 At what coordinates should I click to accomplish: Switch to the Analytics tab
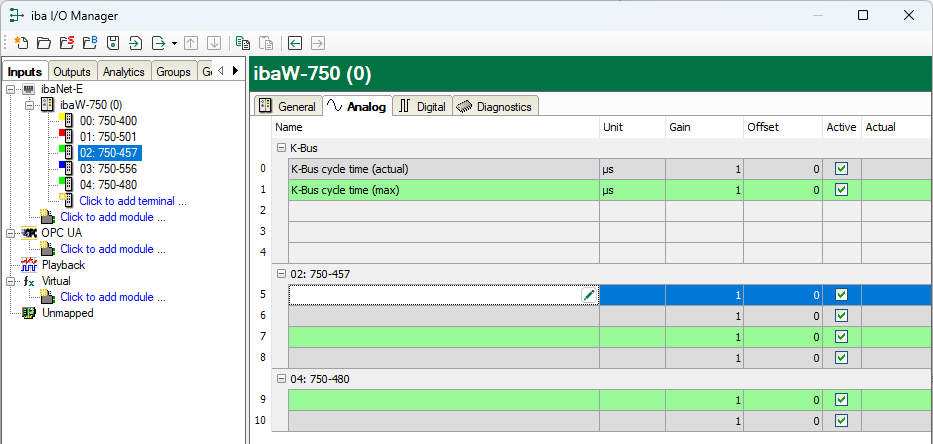(x=124, y=71)
